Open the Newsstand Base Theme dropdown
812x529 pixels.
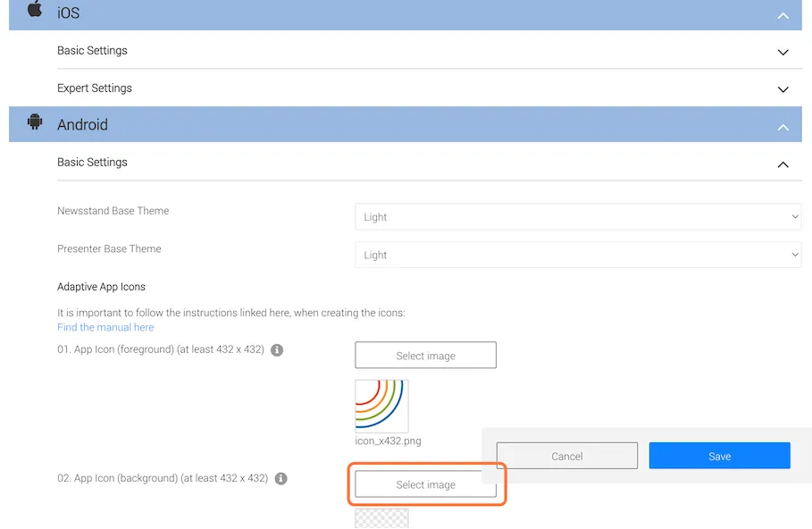[x=578, y=216]
